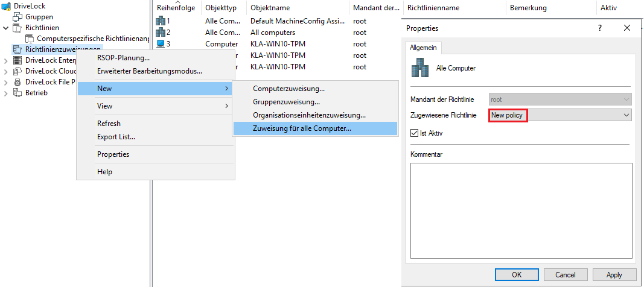Select 'Default MachineConfig Assi...' row name
Image resolution: width=644 pixels, height=287 pixels.
[298, 21]
